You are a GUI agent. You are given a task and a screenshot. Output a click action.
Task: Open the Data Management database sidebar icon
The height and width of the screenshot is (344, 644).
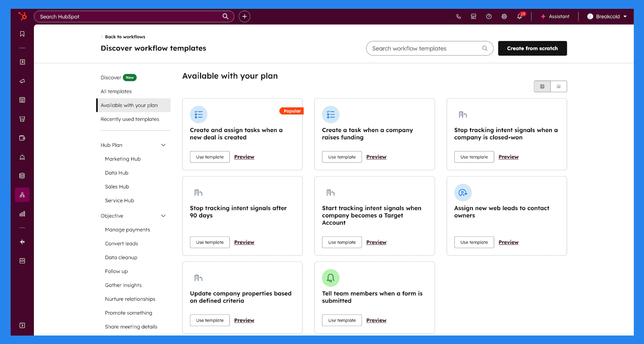click(x=22, y=176)
